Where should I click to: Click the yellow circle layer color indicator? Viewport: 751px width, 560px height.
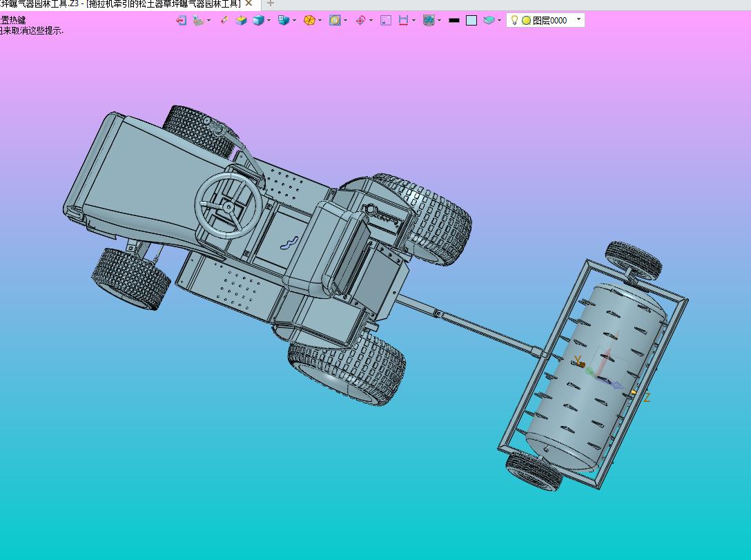point(526,21)
